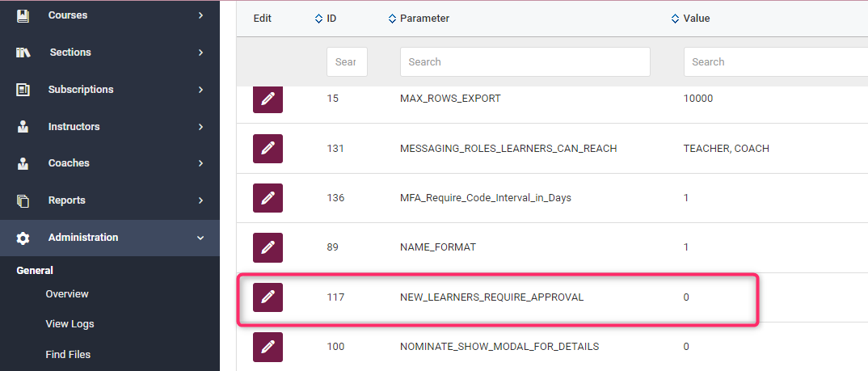This screenshot has width=868, height=371.
Task: Click edit pencil for MAX_ROWS_EXPORT row
Action: (268, 99)
